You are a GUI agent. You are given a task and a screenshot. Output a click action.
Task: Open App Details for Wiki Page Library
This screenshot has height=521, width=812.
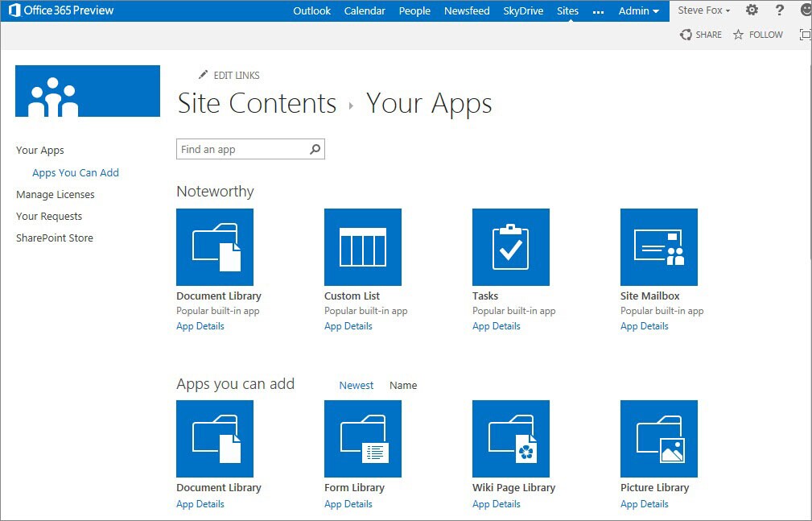[497, 504]
